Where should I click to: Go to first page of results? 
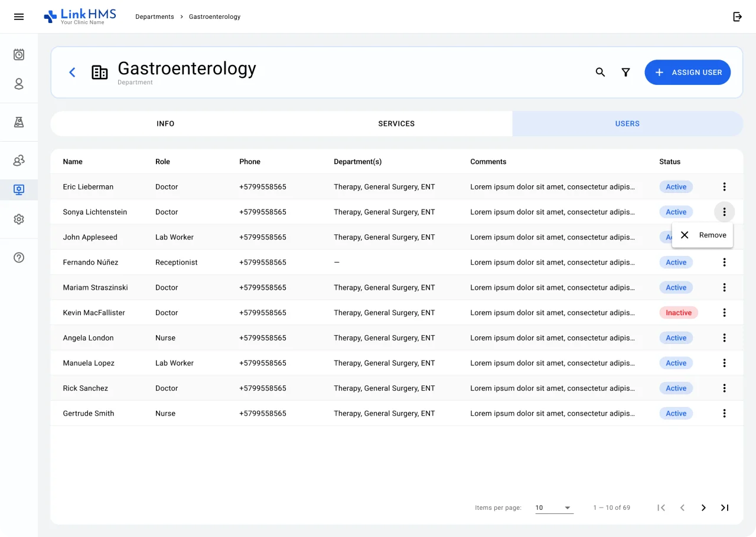coord(661,507)
